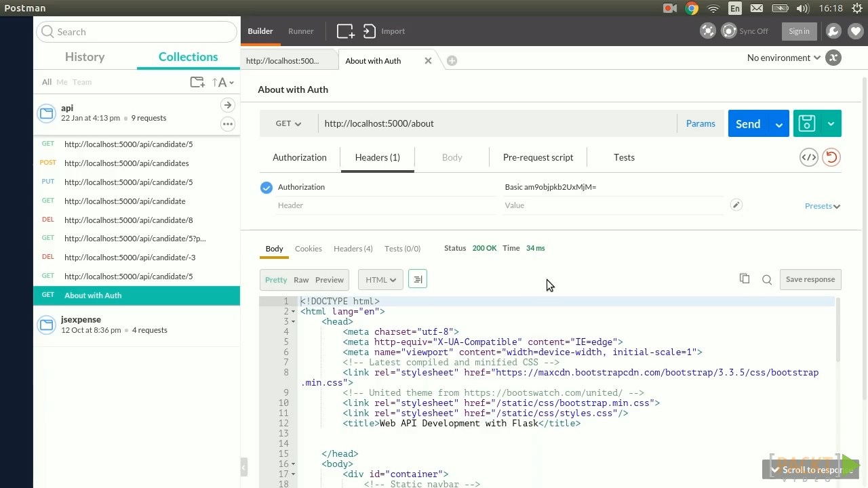Screen dimensions: 868x488
Task: Uncheck the Authorization header checkbox
Action: [x=267, y=188]
